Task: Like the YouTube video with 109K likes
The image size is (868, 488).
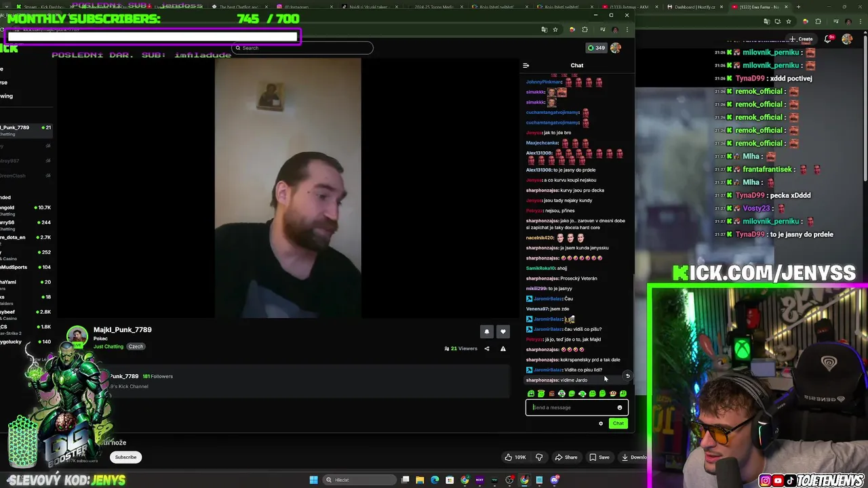Action: pyautogui.click(x=515, y=457)
